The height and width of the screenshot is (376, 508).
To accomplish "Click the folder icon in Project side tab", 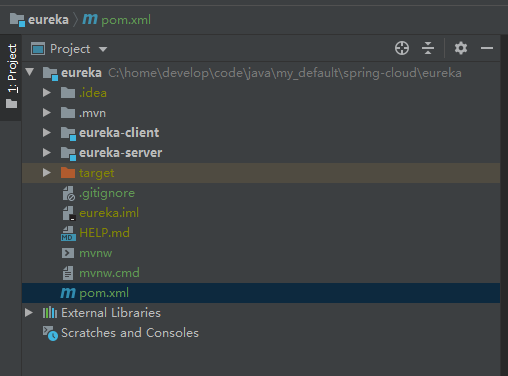I will click(12, 104).
